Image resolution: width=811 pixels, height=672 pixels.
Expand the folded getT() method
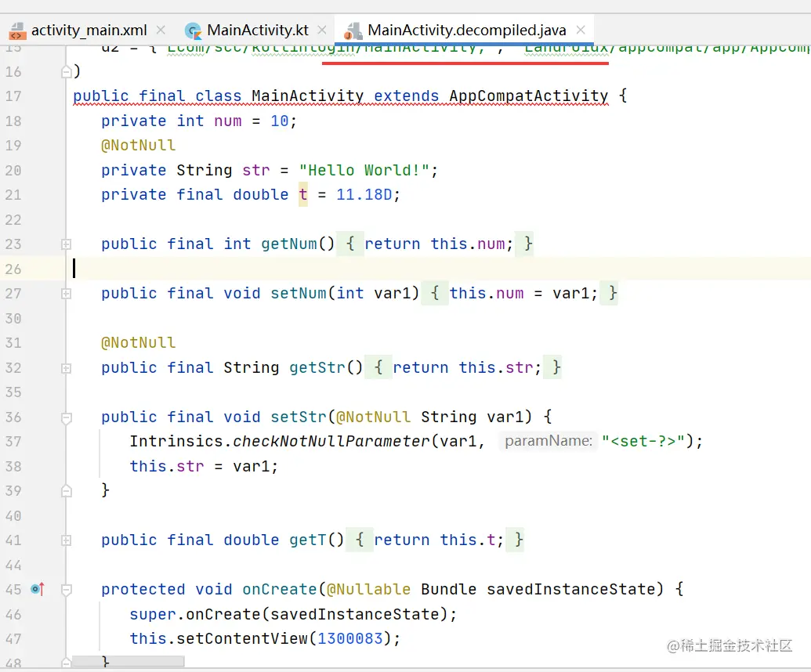[66, 540]
